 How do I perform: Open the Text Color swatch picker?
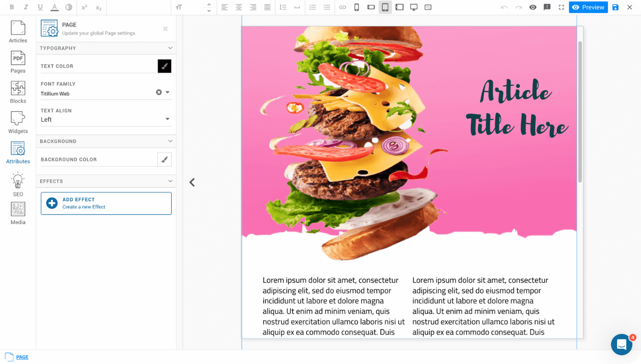point(164,66)
